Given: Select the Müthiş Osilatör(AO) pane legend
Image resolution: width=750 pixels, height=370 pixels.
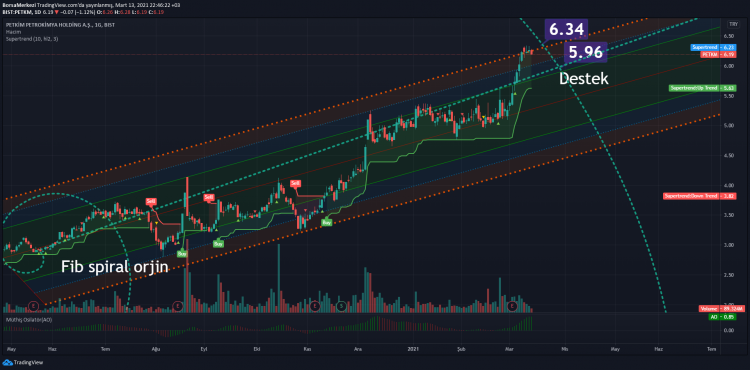Looking at the screenshot, I should [x=28, y=319].
